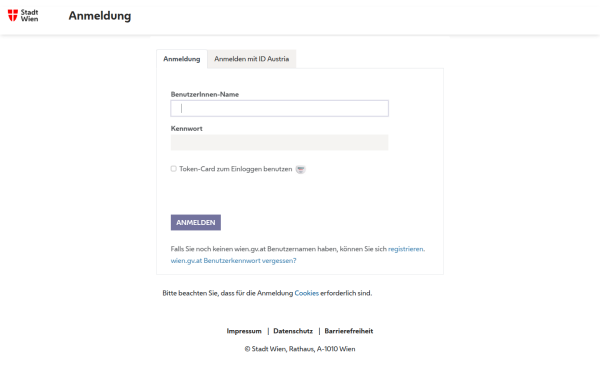Click the BenutzerInnen-Name field label
Screen dimensions: 600x375
click(x=205, y=94)
